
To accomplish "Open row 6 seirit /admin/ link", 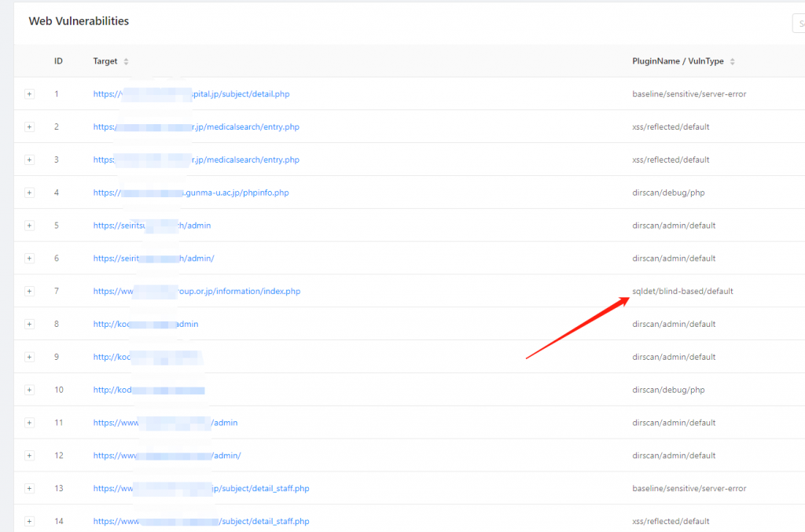I will tap(153, 258).
